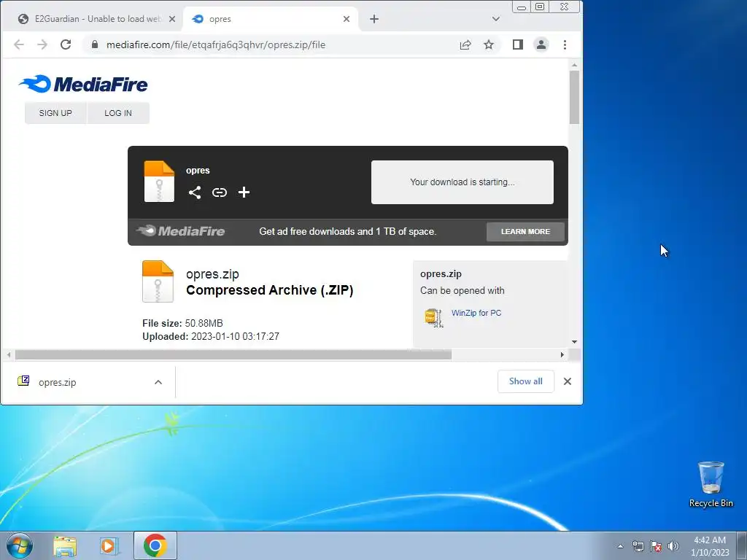Switch to the E2Guardian tab
747x560 pixels.
tap(97, 19)
